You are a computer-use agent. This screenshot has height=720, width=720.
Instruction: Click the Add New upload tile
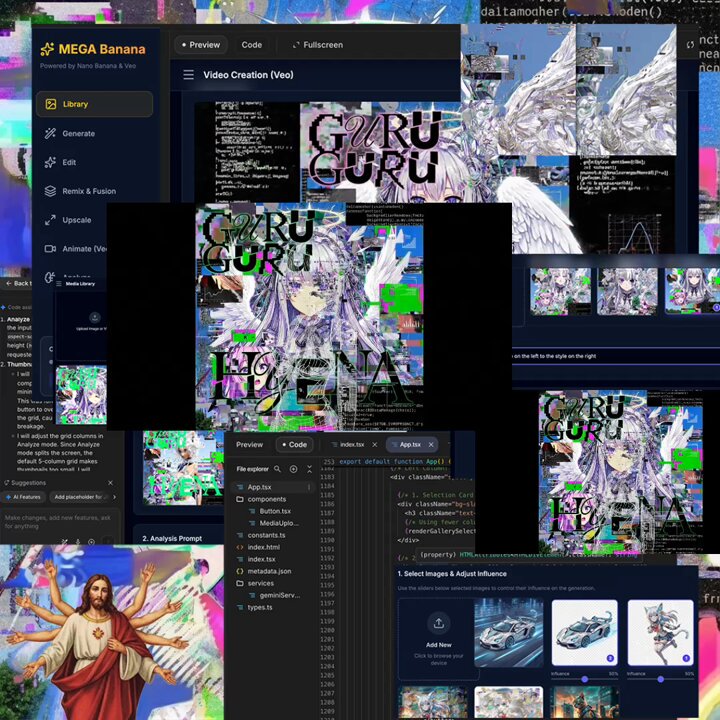coord(439,639)
